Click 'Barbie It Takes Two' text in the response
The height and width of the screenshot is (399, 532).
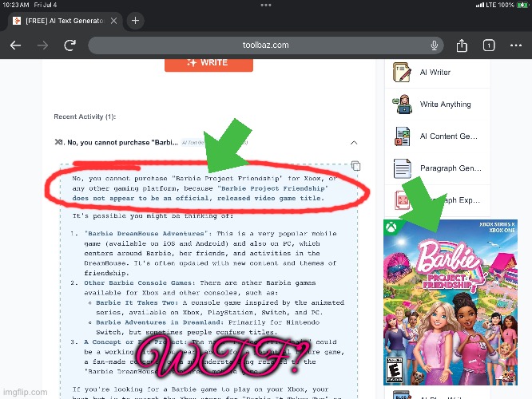click(x=137, y=302)
